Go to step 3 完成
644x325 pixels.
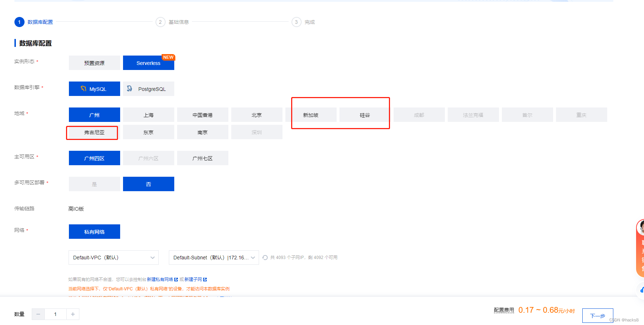[x=303, y=22]
